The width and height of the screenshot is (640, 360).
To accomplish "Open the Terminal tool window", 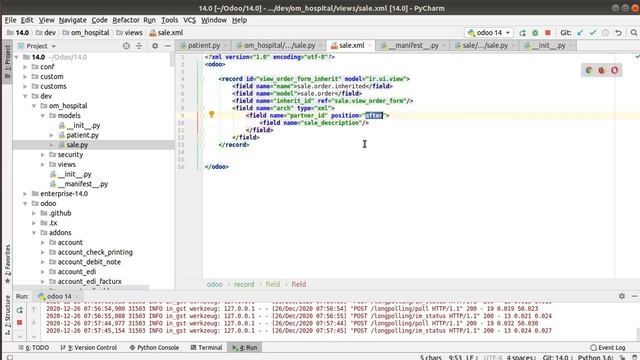I will pyautogui.click(x=206, y=347).
